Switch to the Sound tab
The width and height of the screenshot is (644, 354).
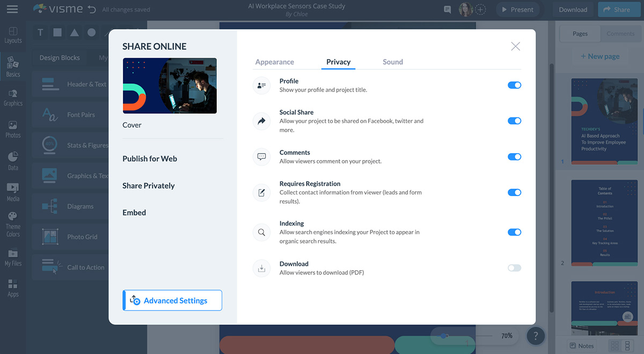tap(392, 62)
